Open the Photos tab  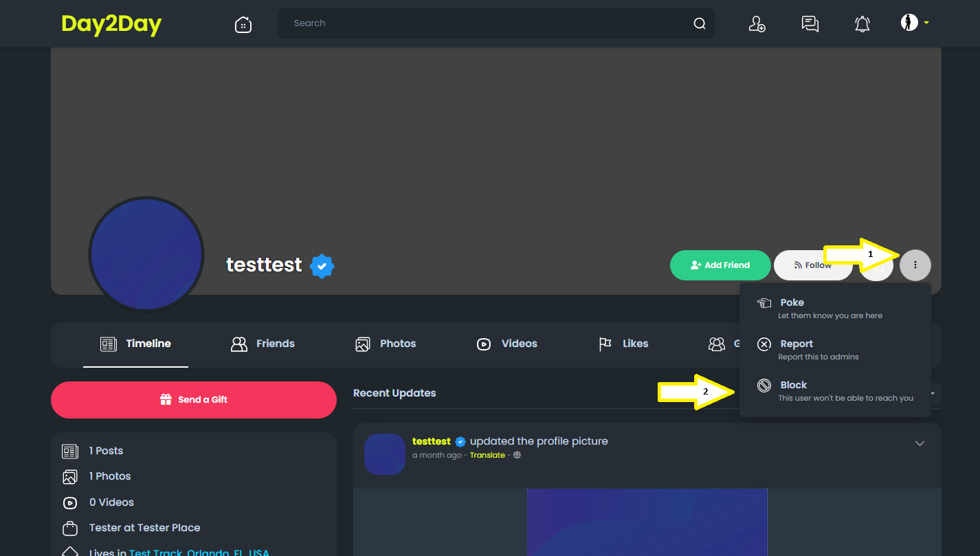tap(386, 344)
